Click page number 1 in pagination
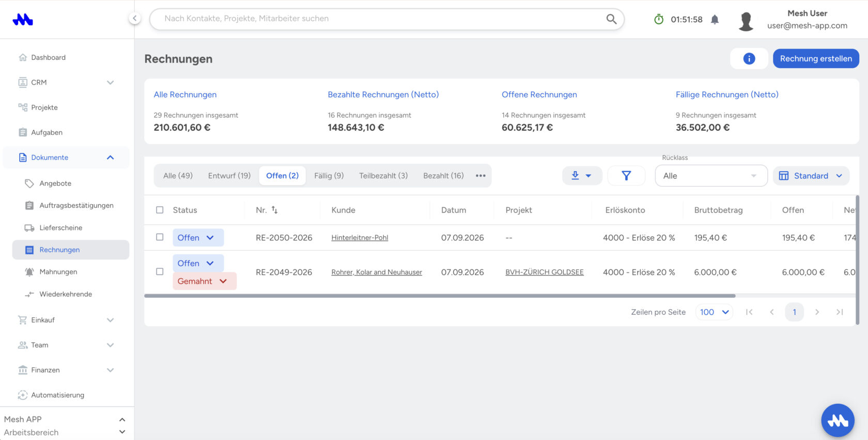The height and width of the screenshot is (440, 868). click(795, 312)
